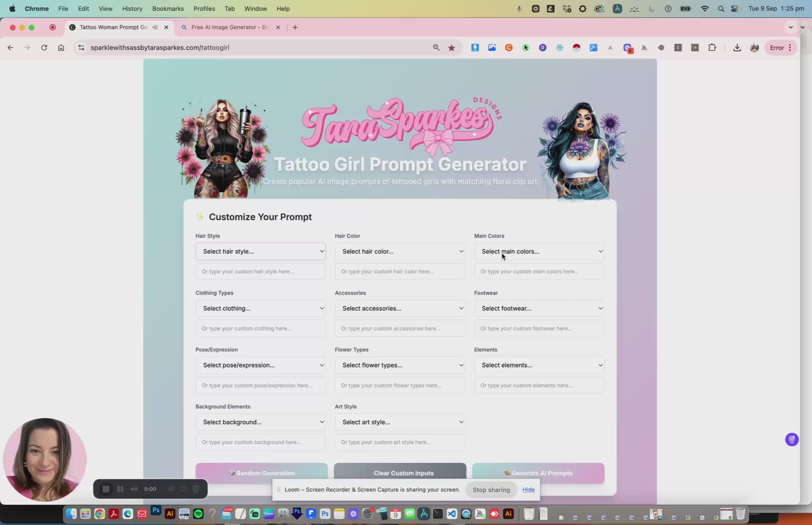Click the Loom stop recording square button
812x525 pixels.
(106, 489)
